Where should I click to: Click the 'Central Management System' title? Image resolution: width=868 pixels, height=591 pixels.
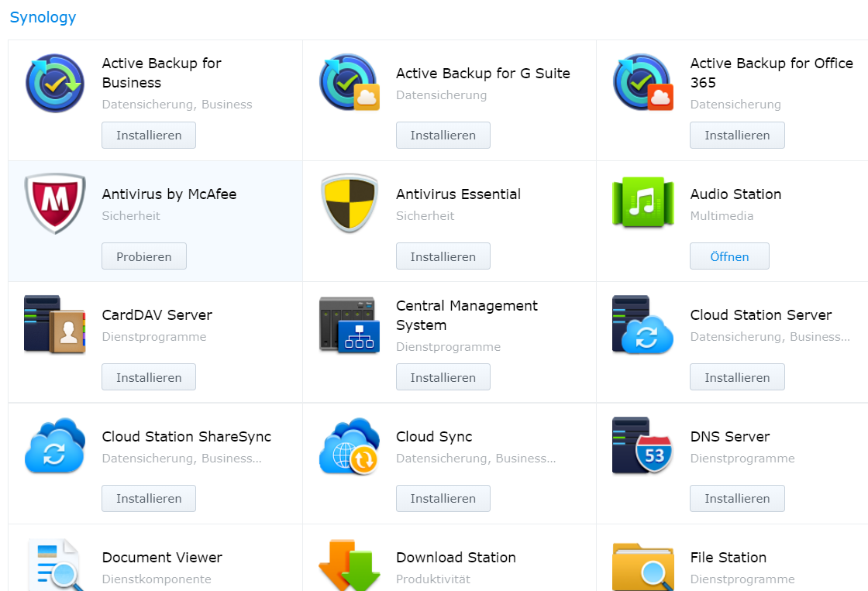[467, 315]
